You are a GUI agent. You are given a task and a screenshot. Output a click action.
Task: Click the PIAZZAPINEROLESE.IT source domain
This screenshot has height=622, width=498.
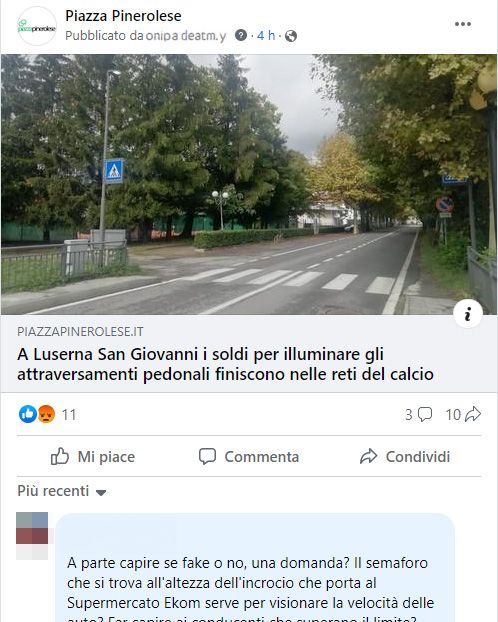point(80,332)
